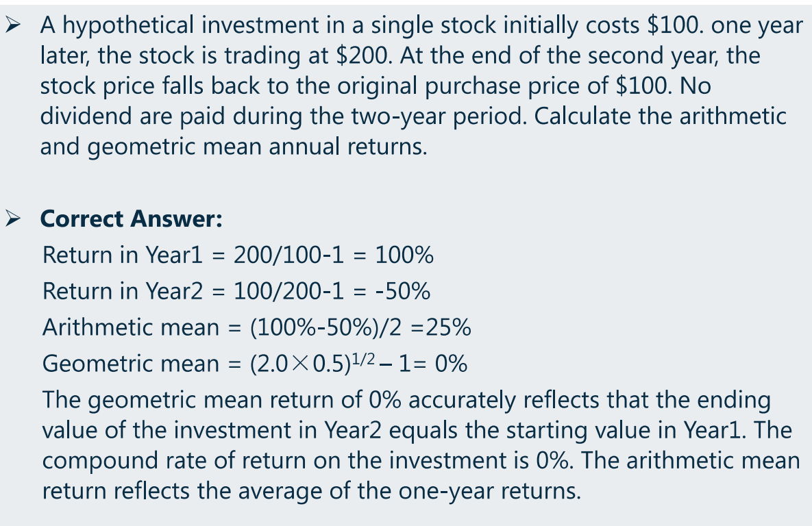Click the arrow bullet beside the question paragraph
This screenshot has height=526, width=812.
[x=12, y=25]
